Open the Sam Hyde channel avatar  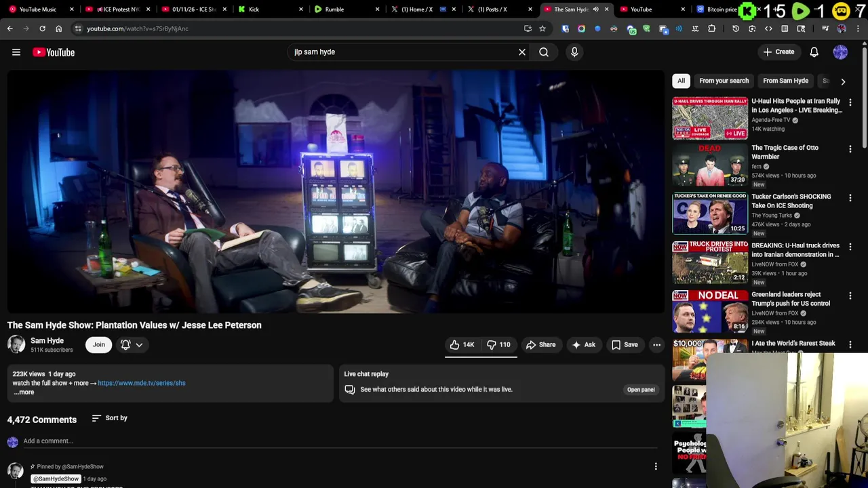point(16,344)
